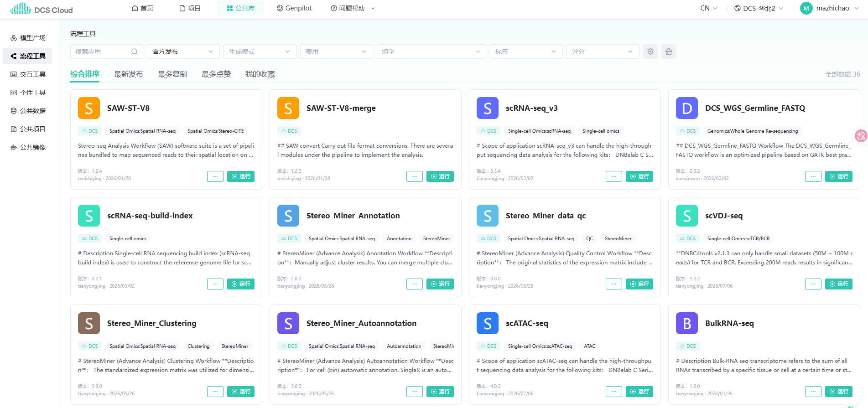Click the scRNA-seq-build-index app icon

89,216
